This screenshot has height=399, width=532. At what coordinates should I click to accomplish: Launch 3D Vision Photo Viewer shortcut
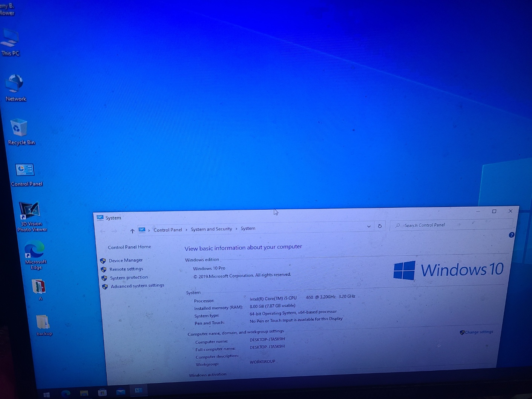point(31,216)
